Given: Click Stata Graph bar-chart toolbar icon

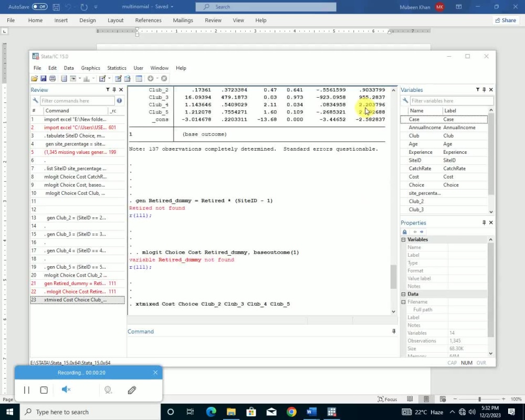Looking at the screenshot, I should click(x=87, y=78).
